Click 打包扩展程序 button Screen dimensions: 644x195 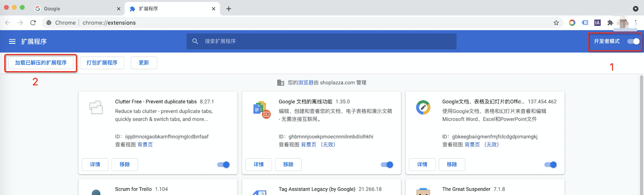coord(102,63)
